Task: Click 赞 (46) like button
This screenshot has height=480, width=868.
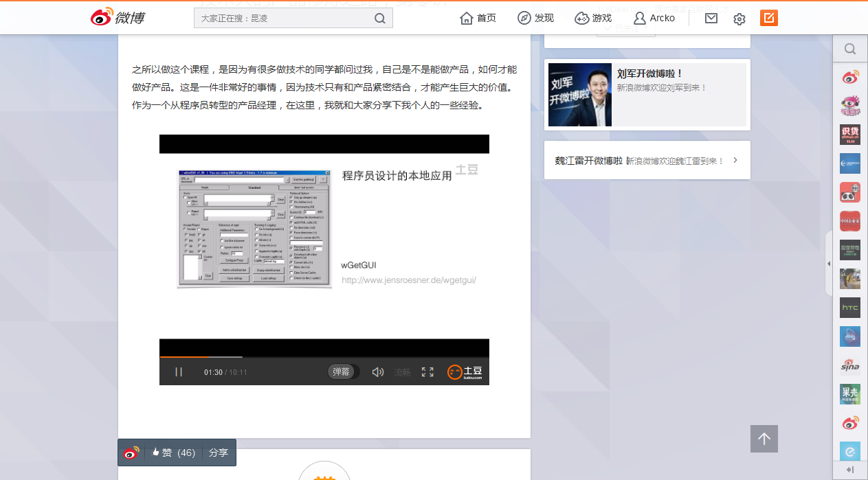Action: 174,453
